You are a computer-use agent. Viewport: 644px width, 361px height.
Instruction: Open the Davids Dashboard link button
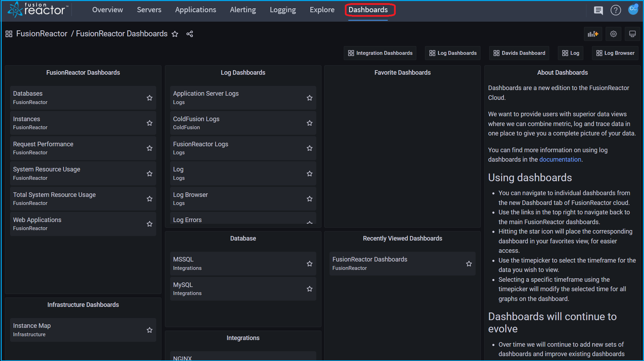pos(519,53)
